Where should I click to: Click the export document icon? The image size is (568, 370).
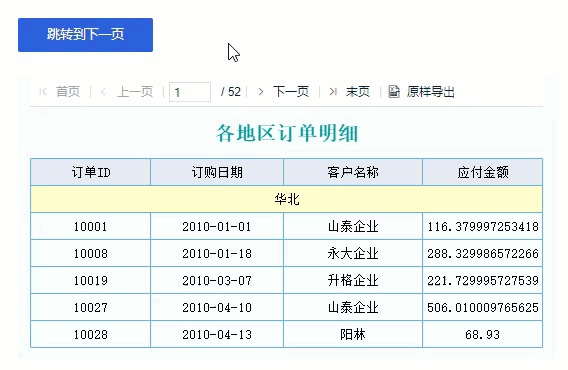(x=394, y=91)
